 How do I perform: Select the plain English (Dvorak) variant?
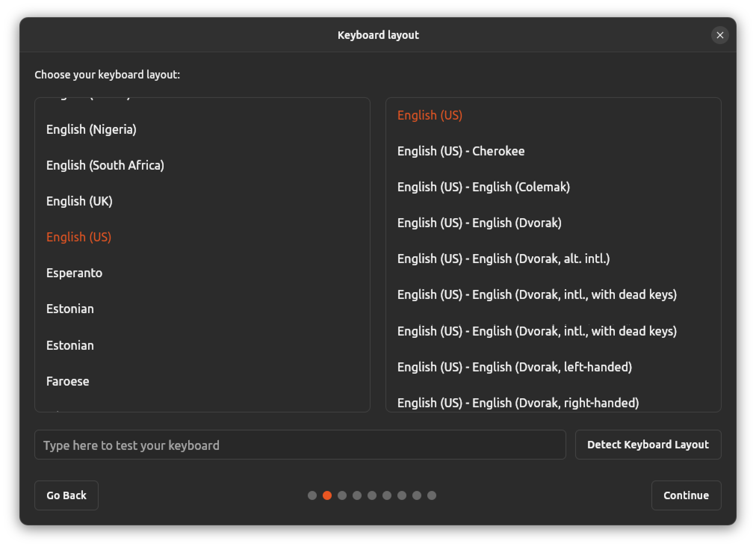click(x=479, y=223)
